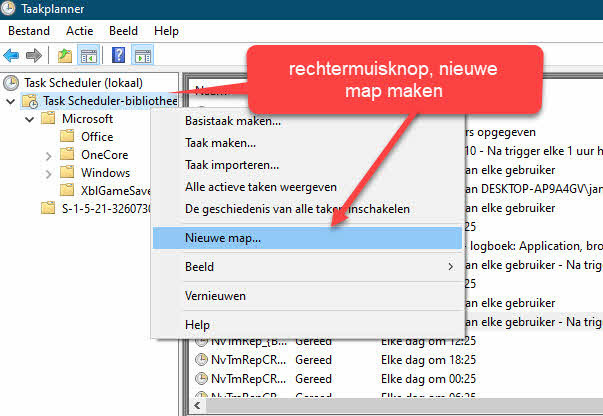
Task: Choose Help from the context menu
Action: (x=307, y=325)
